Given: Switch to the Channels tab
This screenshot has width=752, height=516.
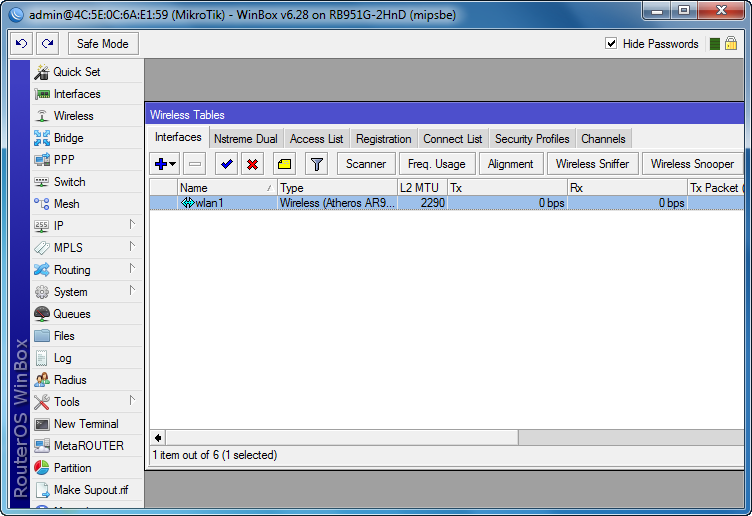Looking at the screenshot, I should point(603,139).
